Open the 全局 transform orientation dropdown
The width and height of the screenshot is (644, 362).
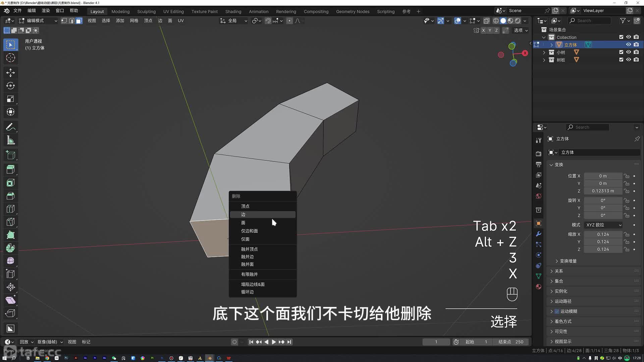point(234,21)
